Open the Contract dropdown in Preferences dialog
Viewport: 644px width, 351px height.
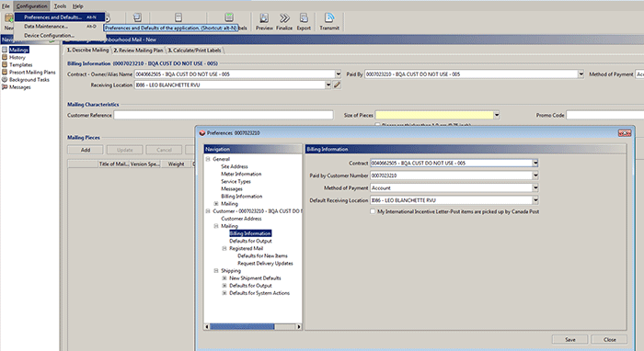[x=535, y=164]
